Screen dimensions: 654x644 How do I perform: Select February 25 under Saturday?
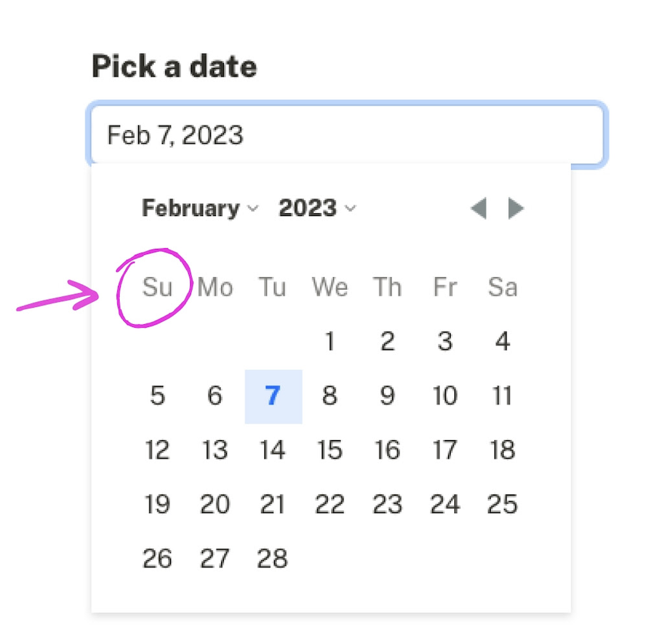(x=502, y=505)
